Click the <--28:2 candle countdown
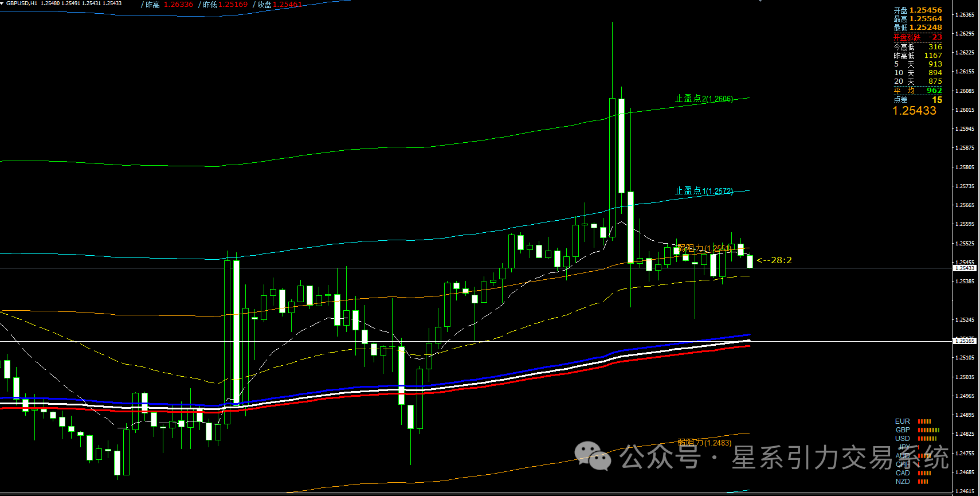980x496 pixels. (774, 260)
